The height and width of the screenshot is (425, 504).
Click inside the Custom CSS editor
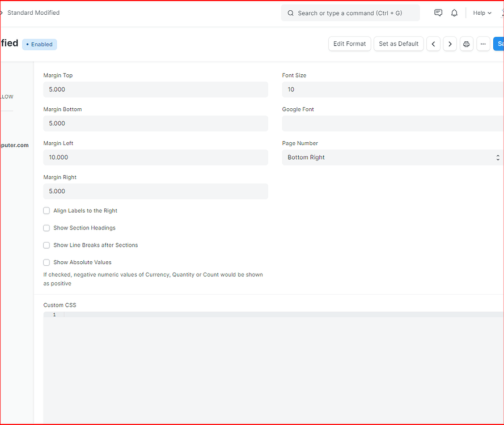pyautogui.click(x=273, y=368)
